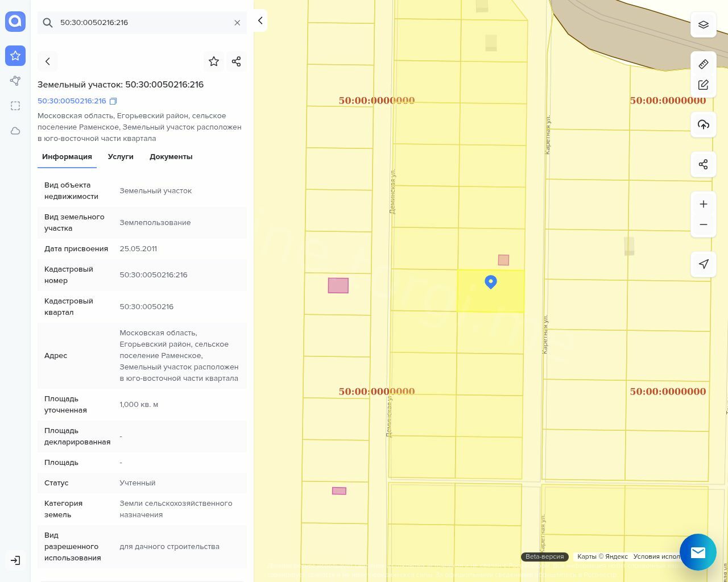Center map on my location
The width and height of the screenshot is (728, 582).
[703, 264]
